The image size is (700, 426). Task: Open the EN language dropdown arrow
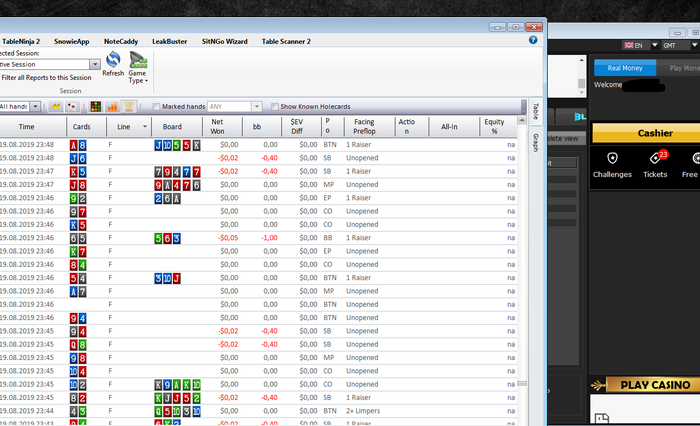coord(654,45)
